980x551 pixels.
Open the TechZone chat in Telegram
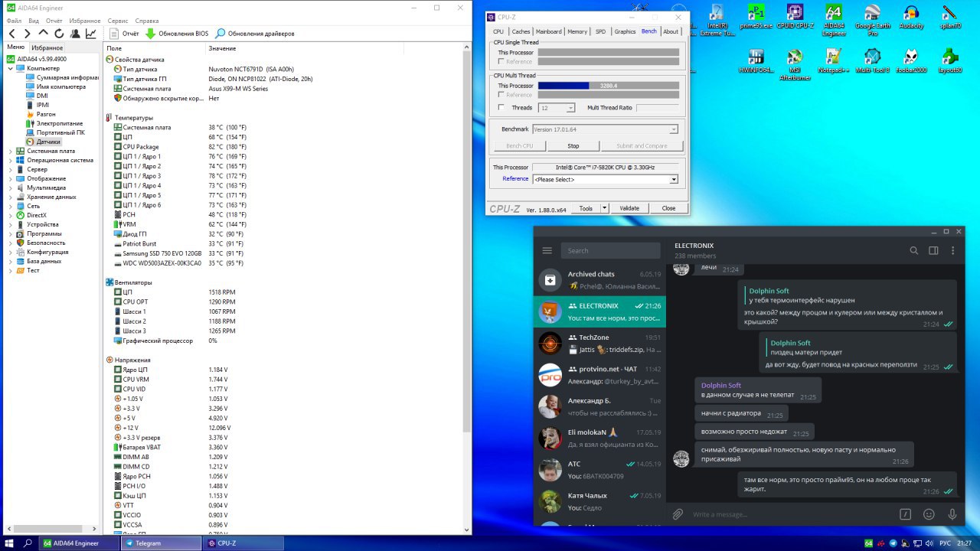(599, 343)
